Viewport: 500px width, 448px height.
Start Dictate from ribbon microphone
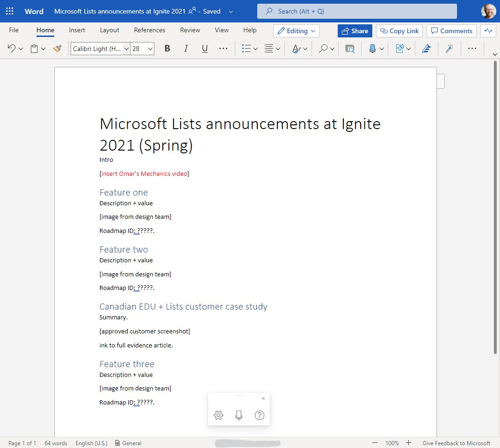372,49
